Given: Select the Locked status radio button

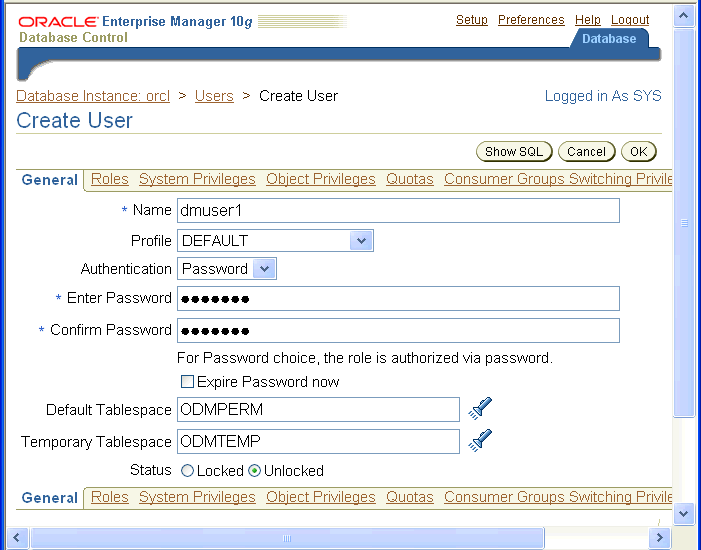Looking at the screenshot, I should (187, 471).
